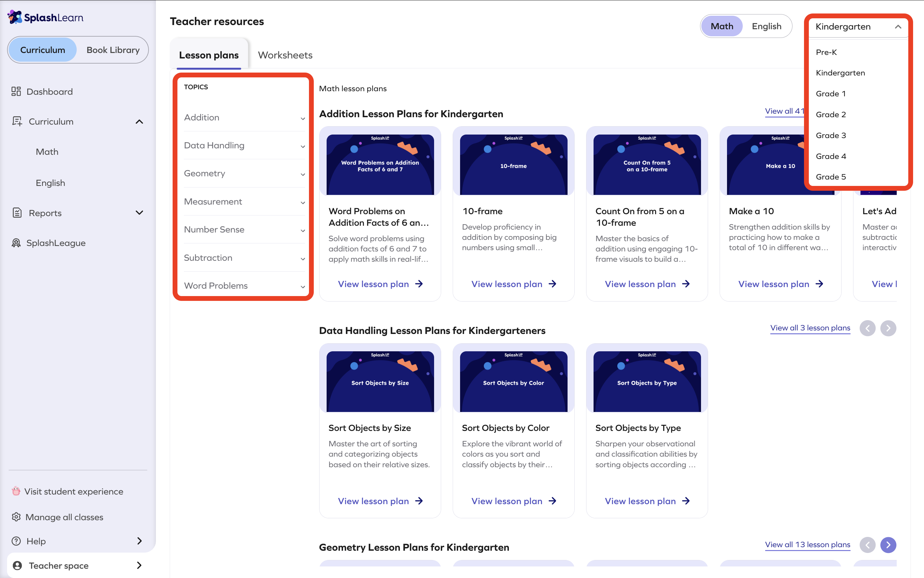
Task: Expand the Measurement topic
Action: pos(244,201)
